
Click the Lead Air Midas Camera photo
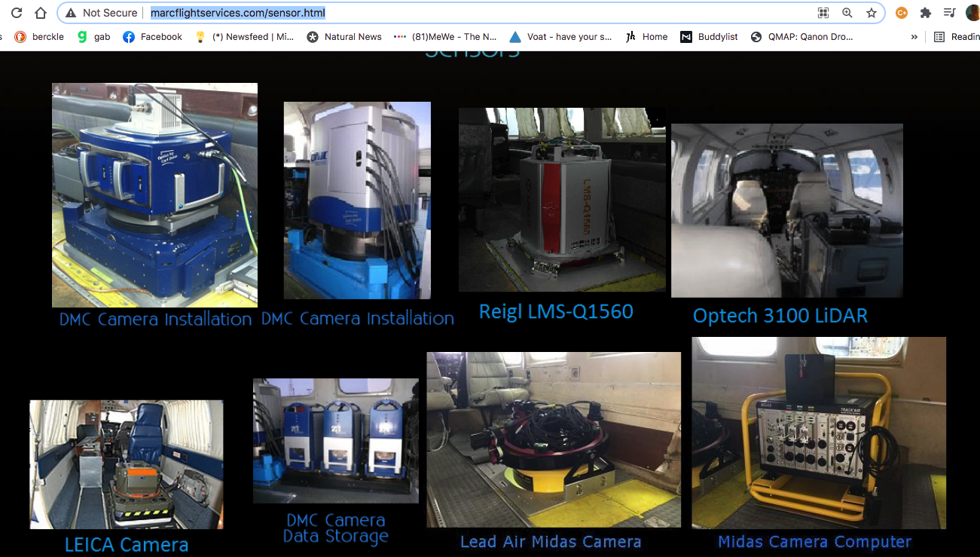point(554,439)
